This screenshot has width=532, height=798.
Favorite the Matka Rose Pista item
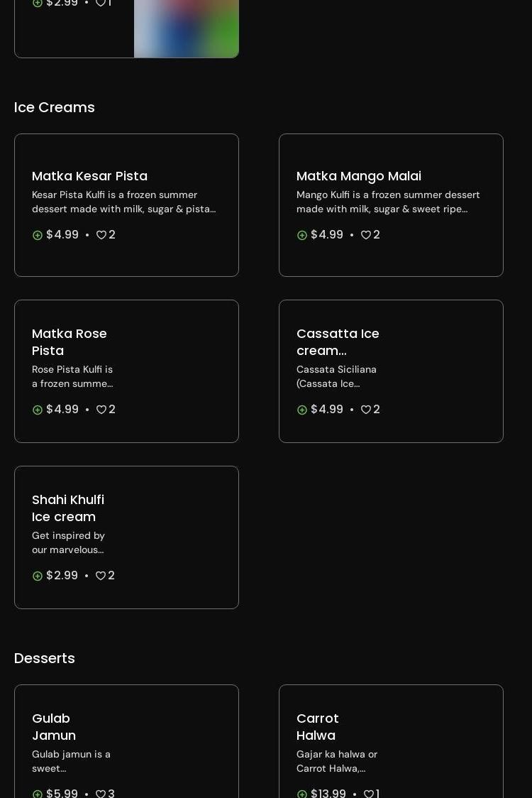point(101,410)
